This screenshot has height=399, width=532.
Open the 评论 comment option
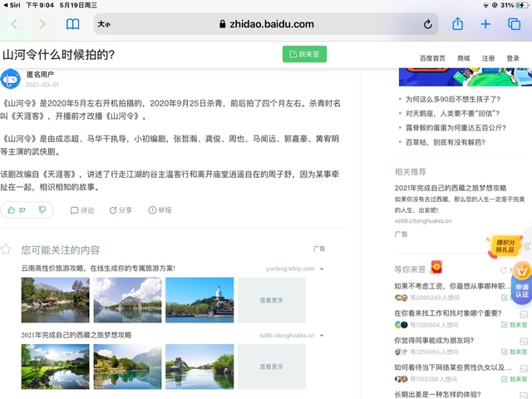(82, 210)
